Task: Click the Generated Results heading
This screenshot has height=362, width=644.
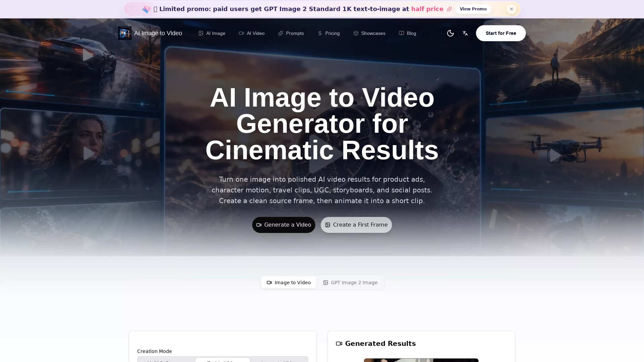Action: click(380, 344)
